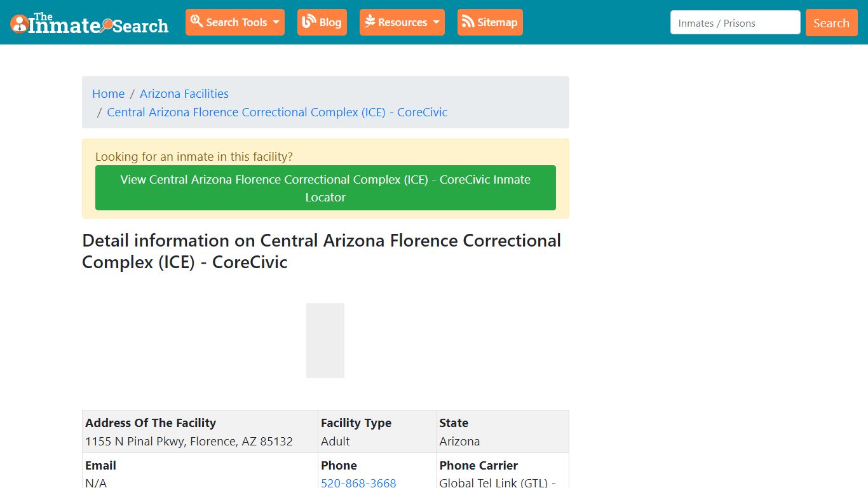The image size is (868, 488).
Task: Call phone number 520-868-3668 link
Action: (x=358, y=483)
